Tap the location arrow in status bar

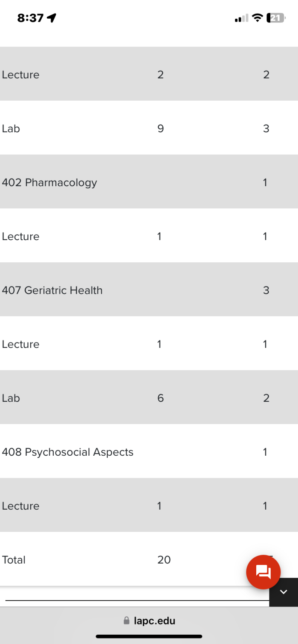tap(52, 18)
